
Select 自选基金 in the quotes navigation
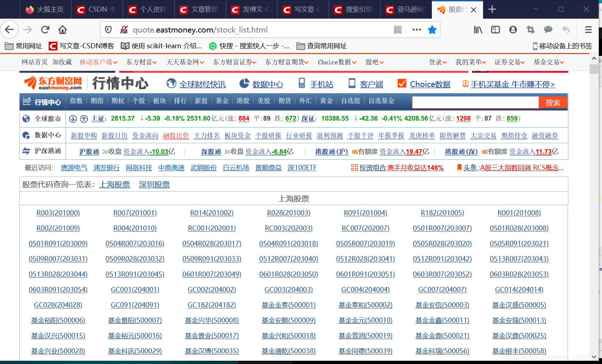click(381, 101)
